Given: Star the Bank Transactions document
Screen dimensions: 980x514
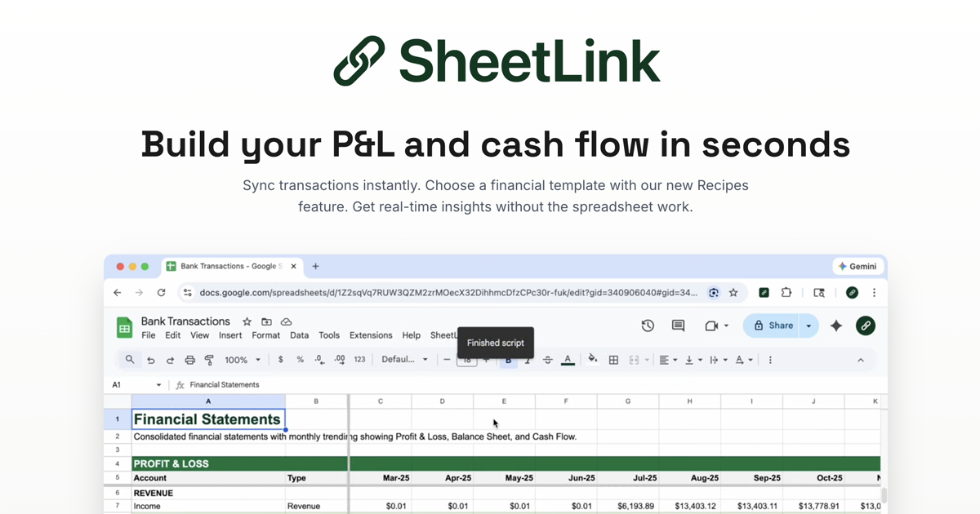Looking at the screenshot, I should tap(247, 321).
